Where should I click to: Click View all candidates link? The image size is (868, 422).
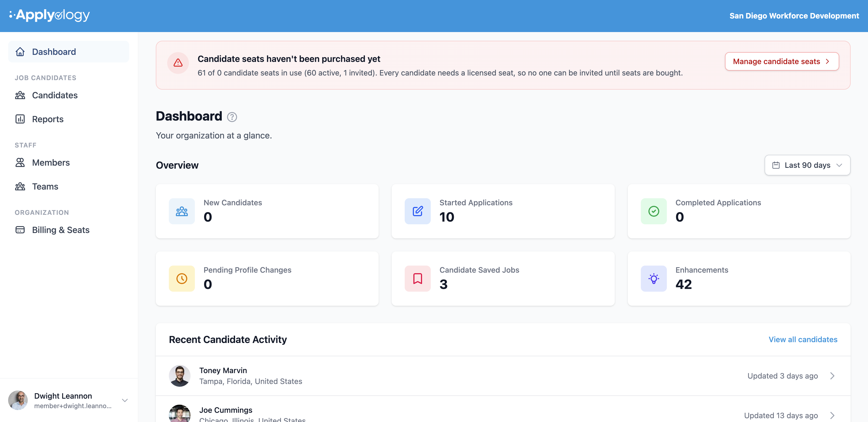click(803, 339)
